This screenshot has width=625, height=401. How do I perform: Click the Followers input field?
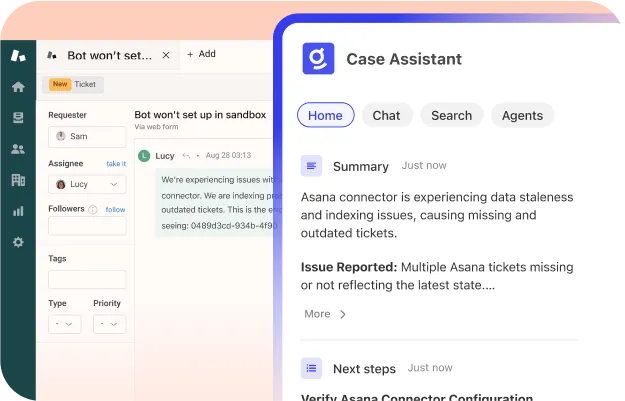(87, 226)
